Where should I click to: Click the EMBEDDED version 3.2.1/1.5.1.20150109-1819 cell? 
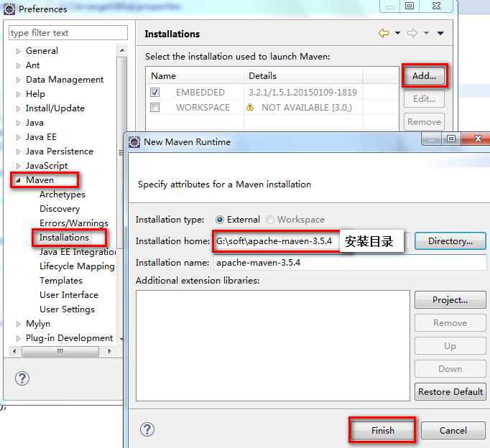click(x=302, y=93)
